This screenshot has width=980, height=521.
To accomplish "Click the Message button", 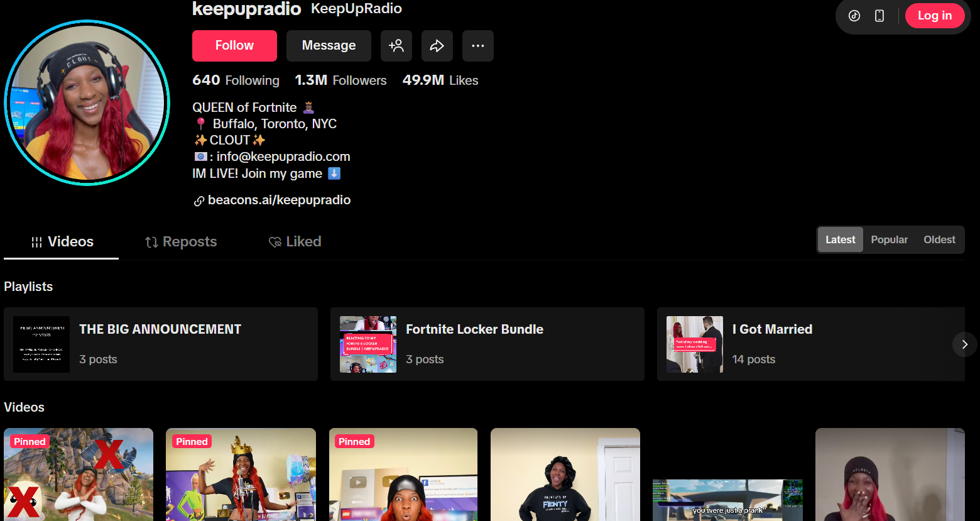I will point(329,46).
